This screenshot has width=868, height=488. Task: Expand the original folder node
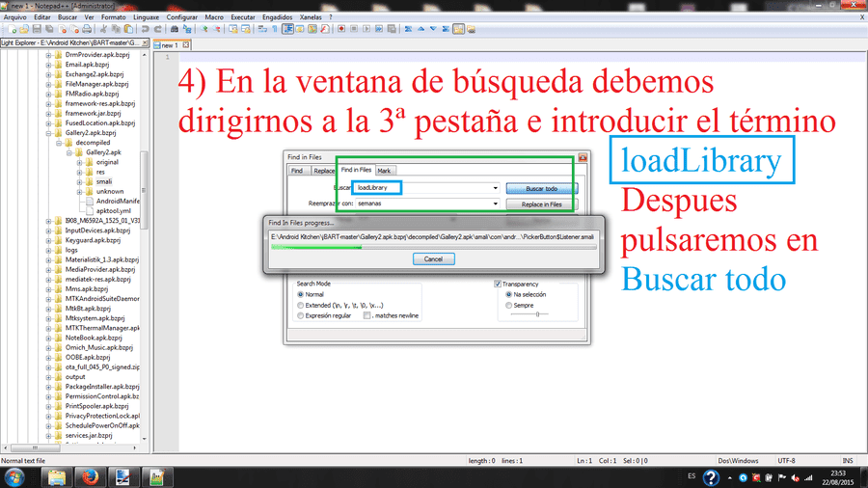click(79, 162)
